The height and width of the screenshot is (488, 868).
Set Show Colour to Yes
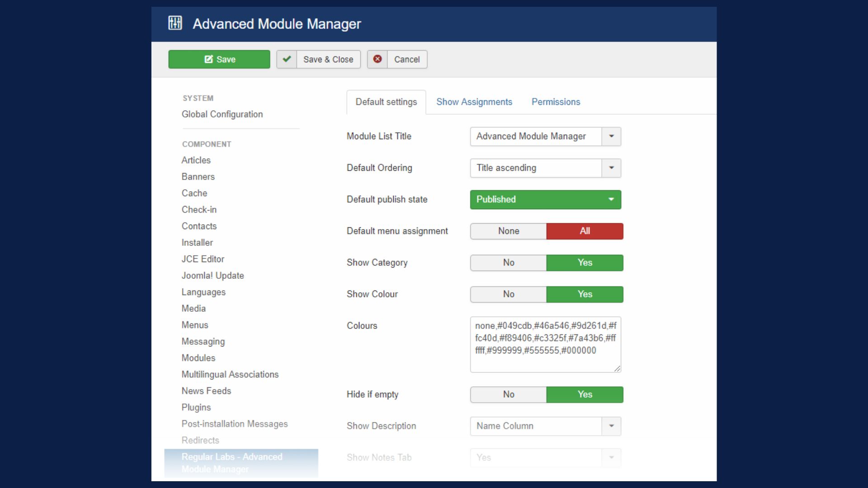click(585, 295)
